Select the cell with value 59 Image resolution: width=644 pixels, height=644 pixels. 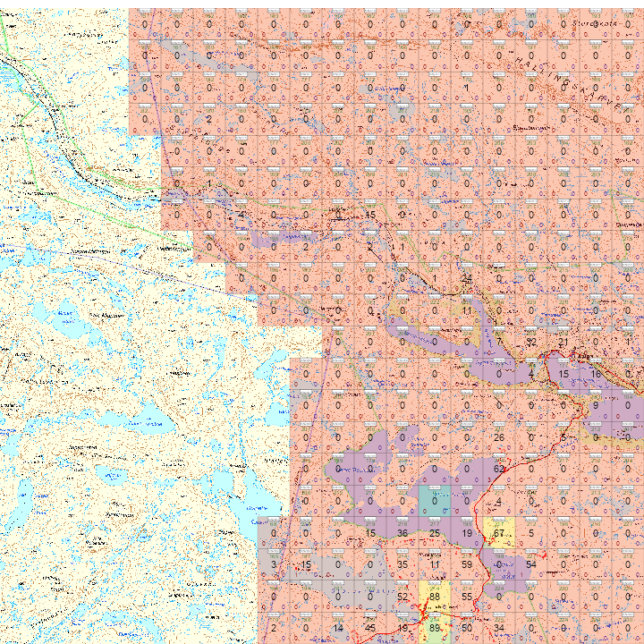(467, 564)
